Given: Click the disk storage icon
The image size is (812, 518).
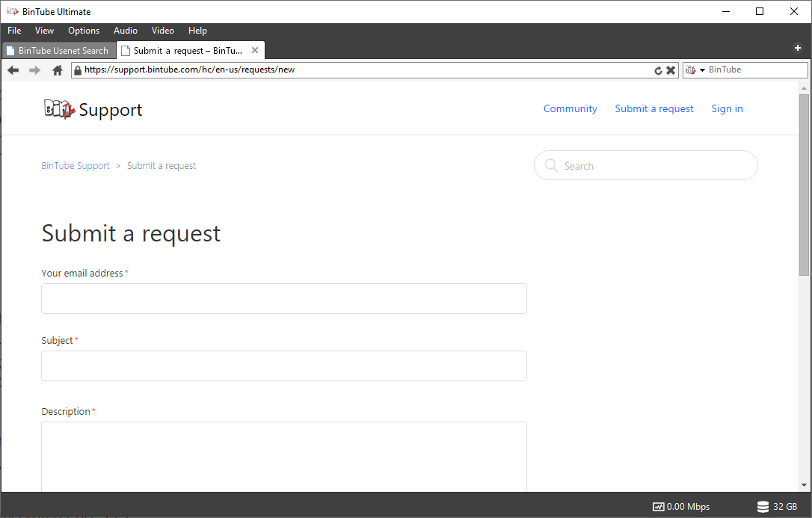Looking at the screenshot, I should coord(763,507).
